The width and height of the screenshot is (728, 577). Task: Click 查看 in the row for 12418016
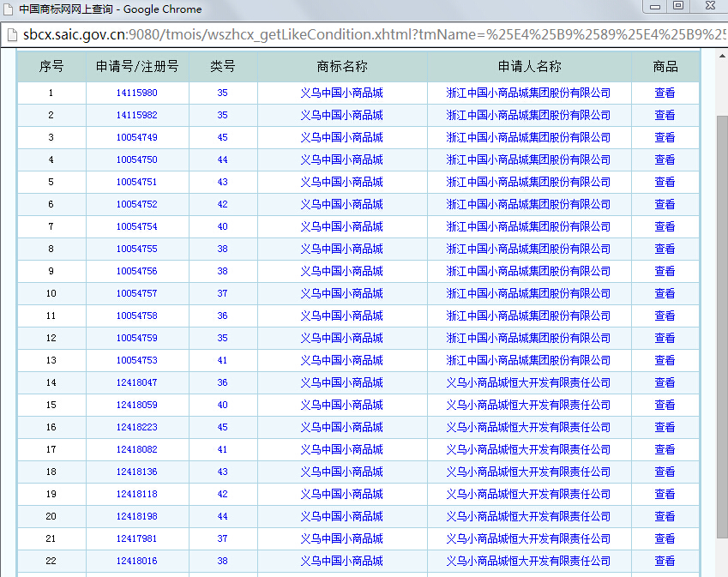[x=665, y=561]
